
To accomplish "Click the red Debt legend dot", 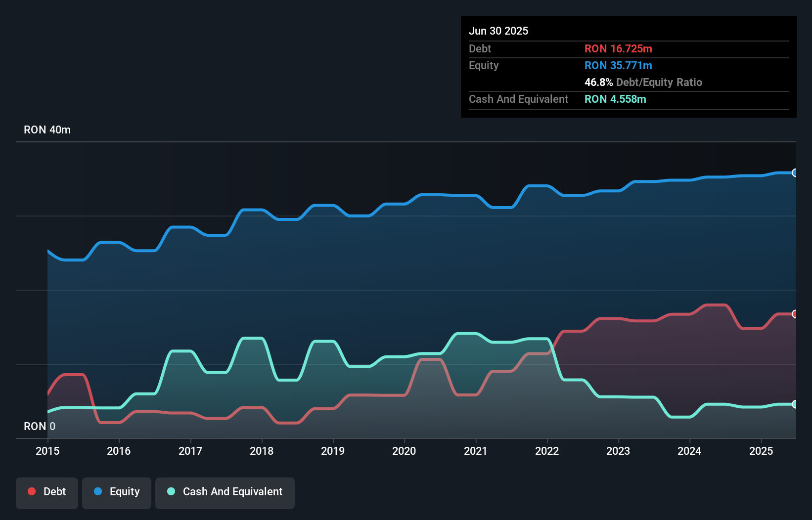I will pos(32,491).
